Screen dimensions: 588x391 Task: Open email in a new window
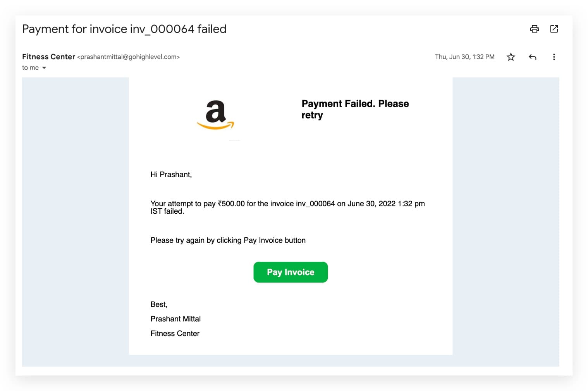(554, 29)
